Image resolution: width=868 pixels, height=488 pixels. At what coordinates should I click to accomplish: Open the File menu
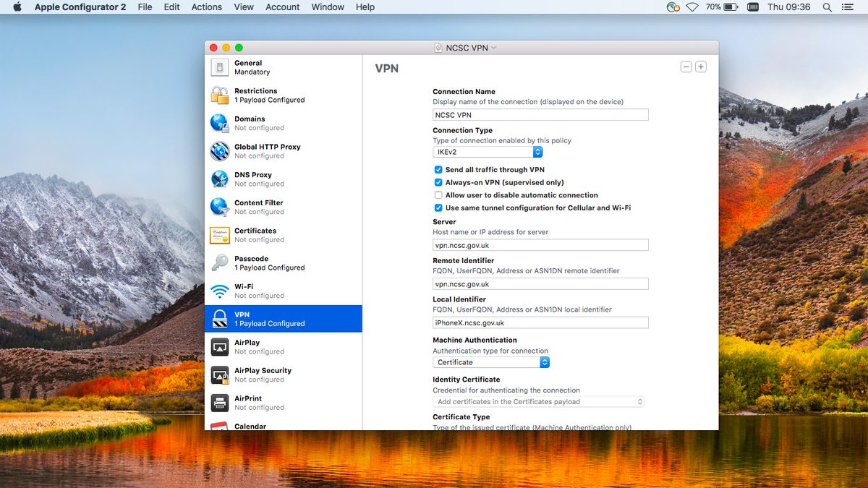coord(145,7)
